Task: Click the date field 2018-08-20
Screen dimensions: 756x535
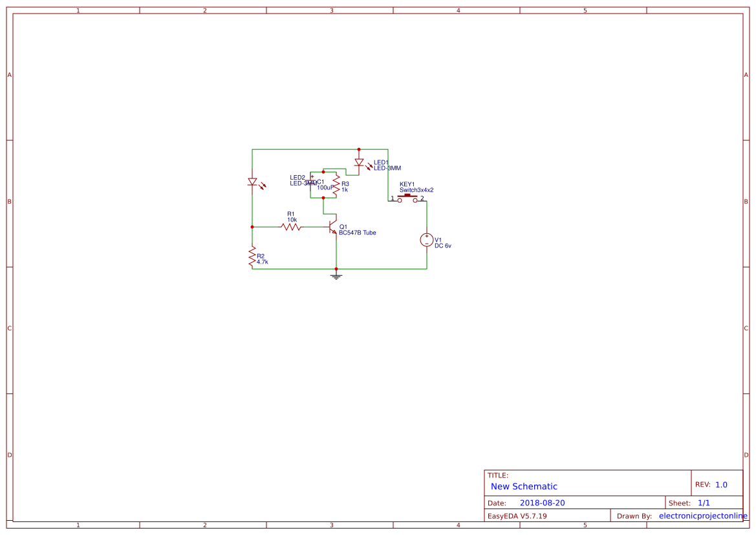Action: [543, 502]
